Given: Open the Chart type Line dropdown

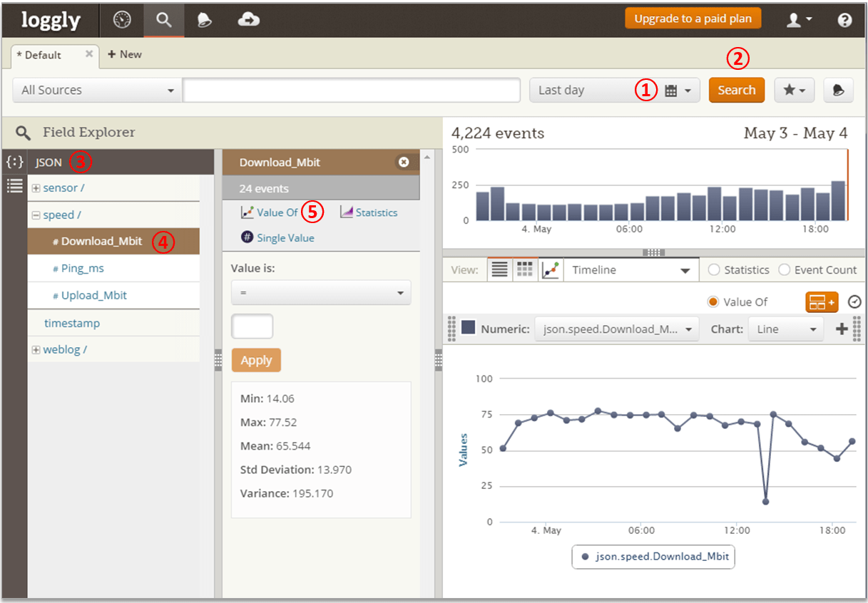Looking at the screenshot, I should (x=786, y=329).
